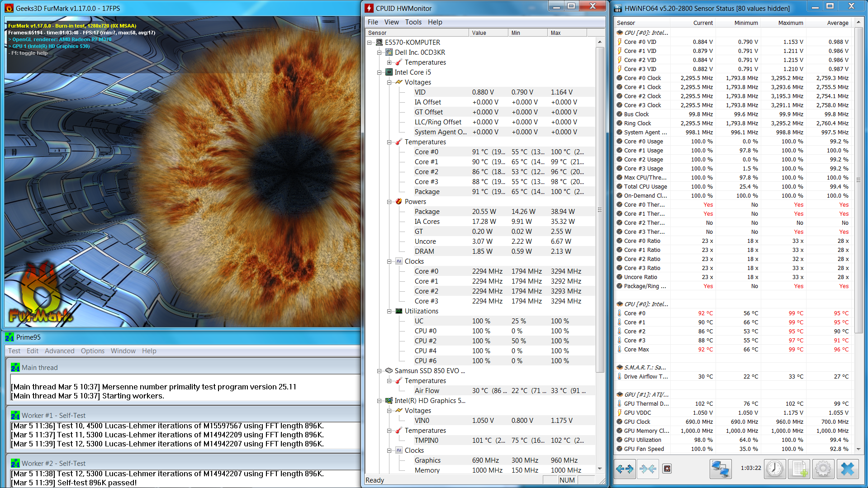Click Prime95 icon in Main thread title
868x488 pixels.
[x=15, y=368]
